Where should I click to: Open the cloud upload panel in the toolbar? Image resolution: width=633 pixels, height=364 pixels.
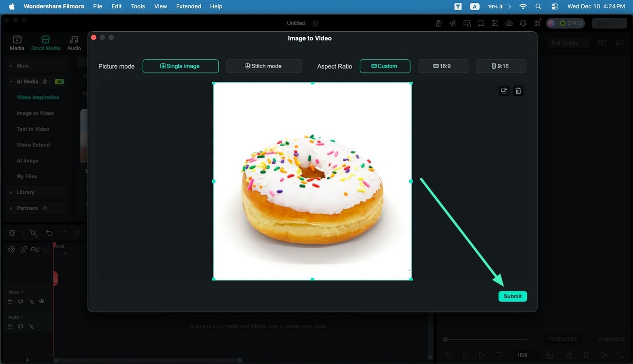click(x=509, y=23)
